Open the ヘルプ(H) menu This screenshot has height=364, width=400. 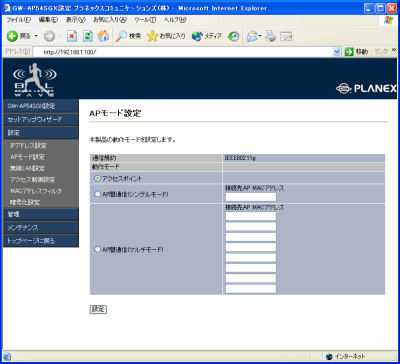click(175, 20)
